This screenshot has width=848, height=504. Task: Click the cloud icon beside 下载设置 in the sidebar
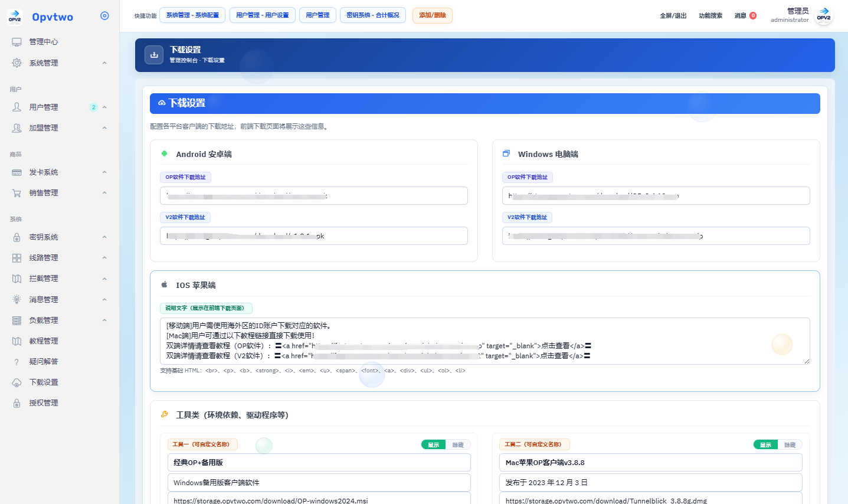pos(17,382)
